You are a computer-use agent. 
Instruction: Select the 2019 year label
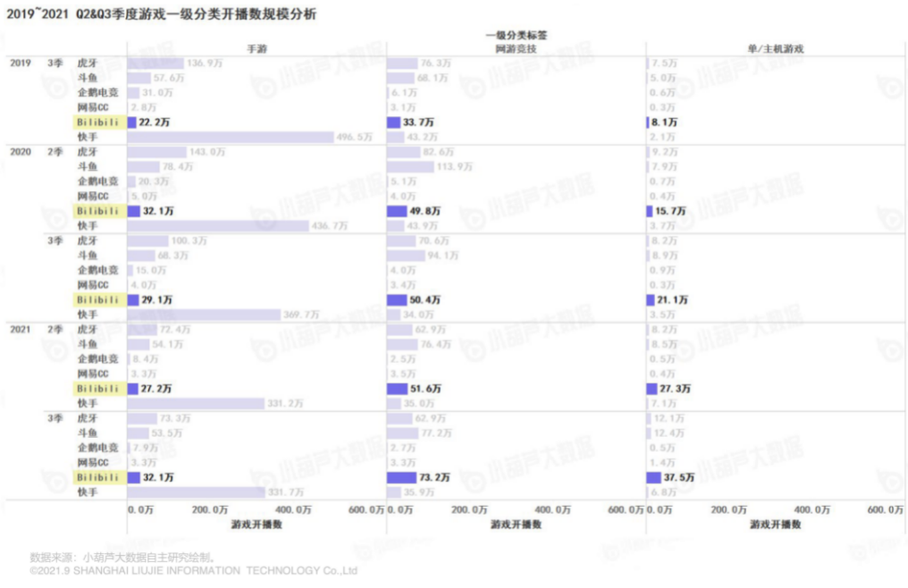pos(21,63)
